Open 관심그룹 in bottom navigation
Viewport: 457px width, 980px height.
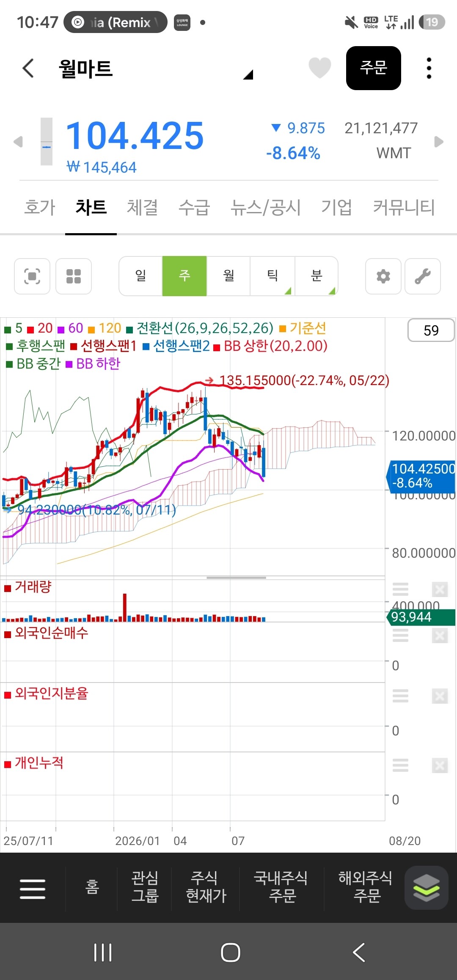tap(145, 887)
